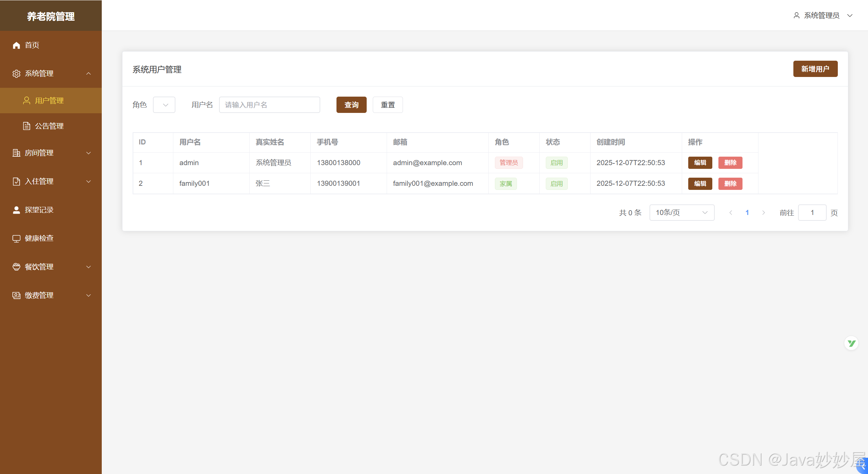Click the 用户名 search input field
This screenshot has width=868, height=474.
[269, 105]
